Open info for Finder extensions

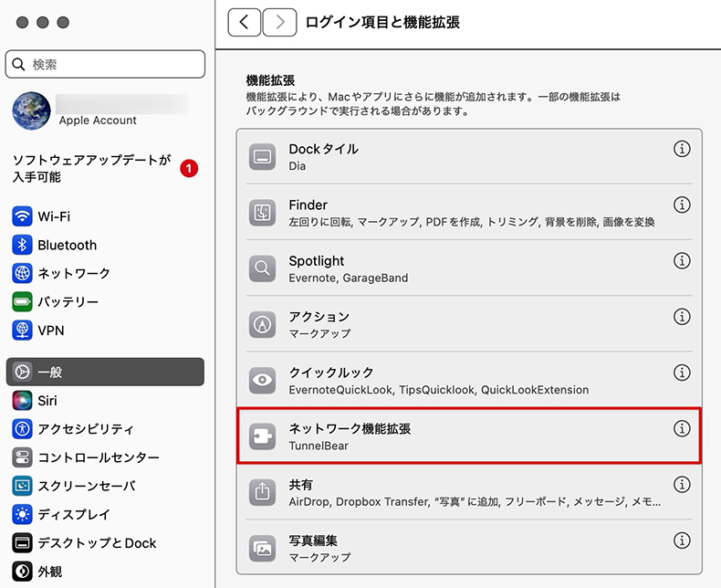click(681, 205)
